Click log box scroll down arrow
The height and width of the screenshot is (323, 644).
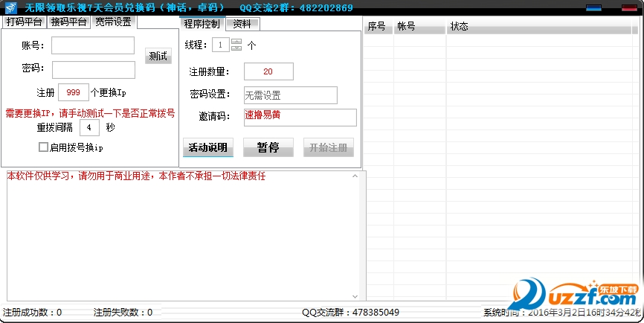click(x=355, y=297)
